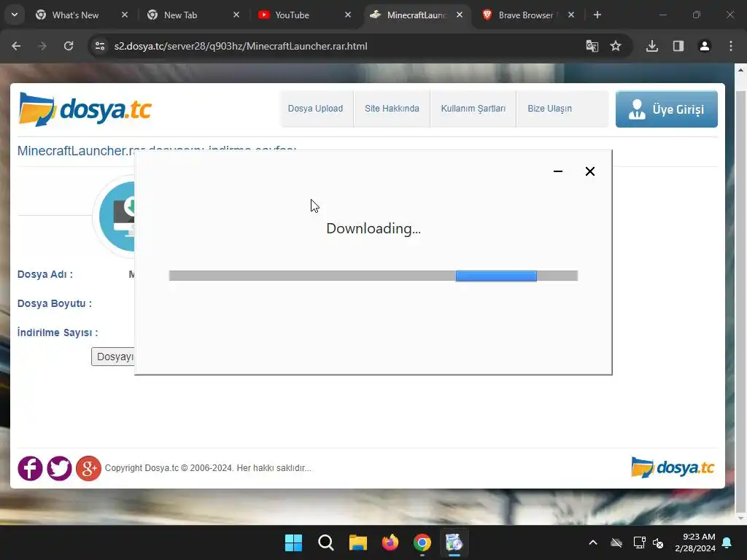Screen dimensions: 747x560
Task: Open Windows taskbar search
Action: 326,542
